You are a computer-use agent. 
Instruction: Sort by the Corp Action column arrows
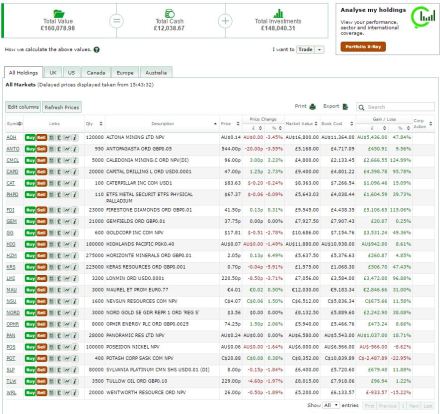click(x=431, y=124)
